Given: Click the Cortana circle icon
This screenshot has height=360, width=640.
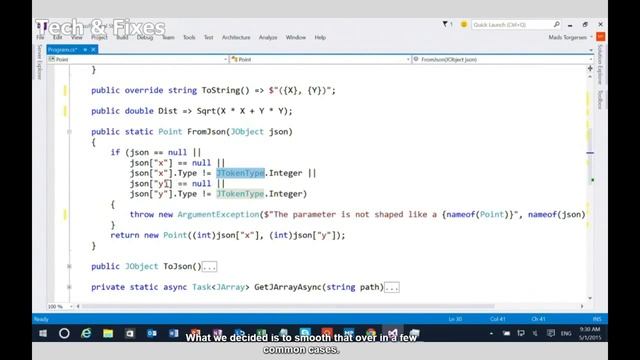Looking at the screenshot, I should [64, 333].
